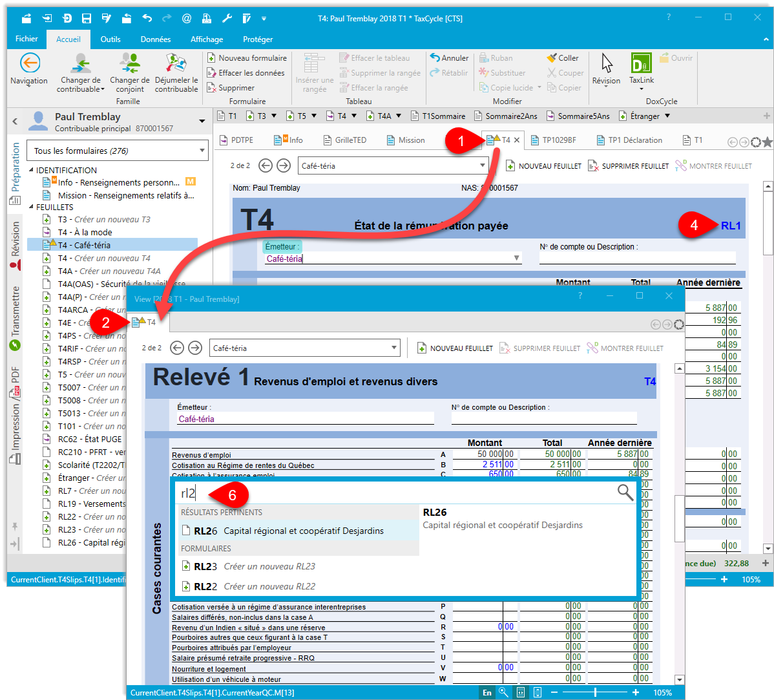Collapse the IDENTIFICATION tree group

31,170
